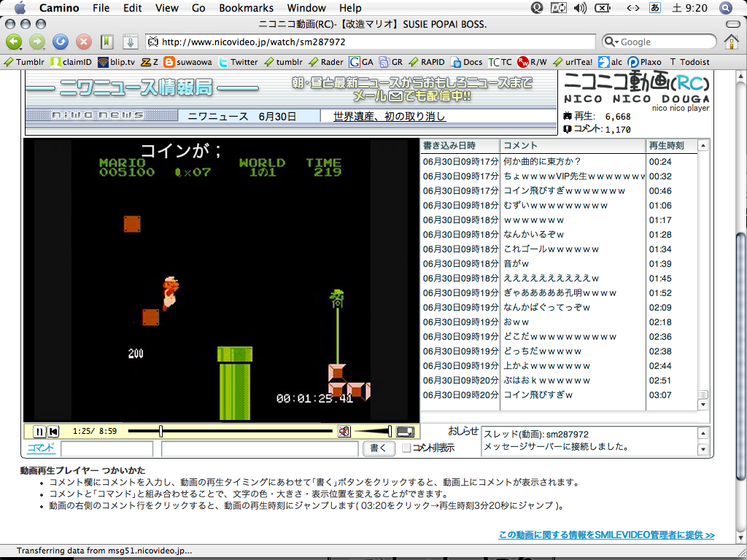This screenshot has height=560, width=747.
Task: Toggle the comment overlay icon on player
Action: coord(344,432)
